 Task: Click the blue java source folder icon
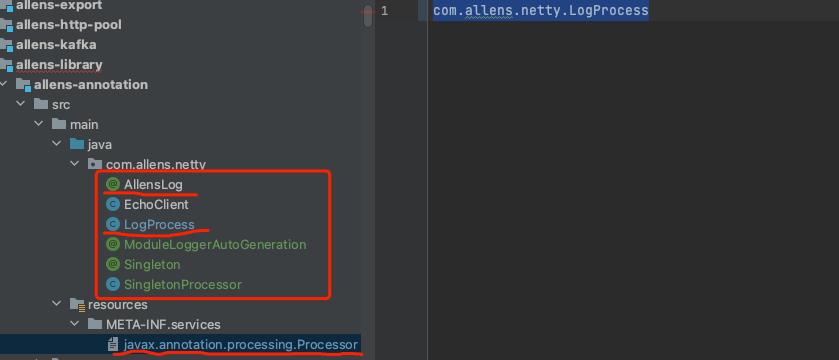[x=77, y=144]
